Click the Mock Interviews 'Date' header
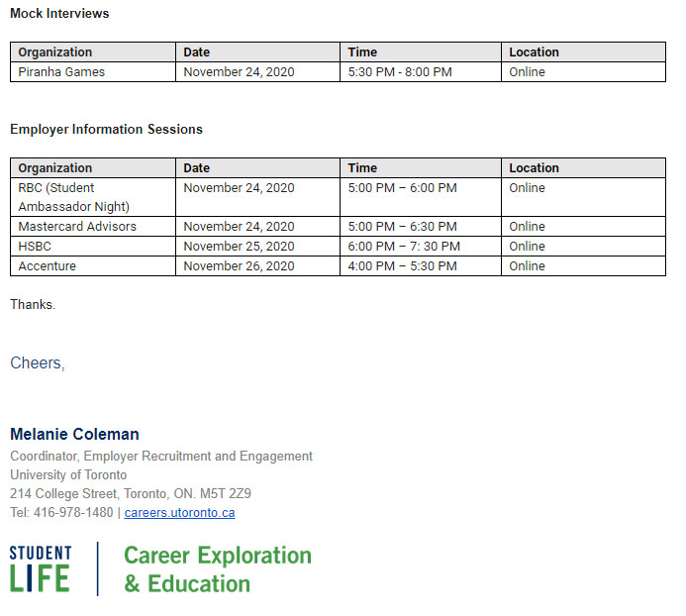 pos(257,52)
